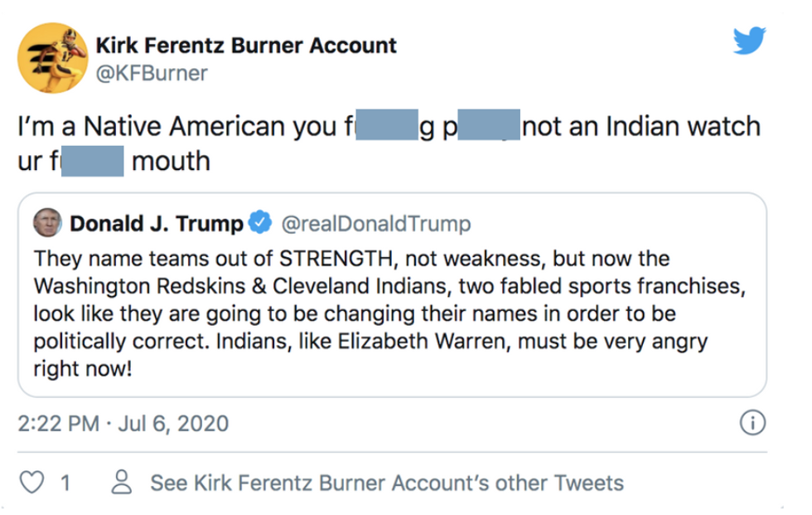Click the 2:22 PM Jul 6, 2020 timestamp

tap(123, 424)
